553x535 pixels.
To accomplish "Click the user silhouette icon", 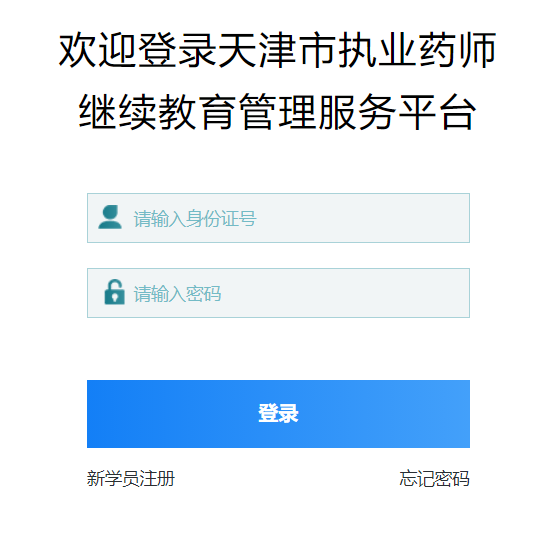I will tap(110, 217).
